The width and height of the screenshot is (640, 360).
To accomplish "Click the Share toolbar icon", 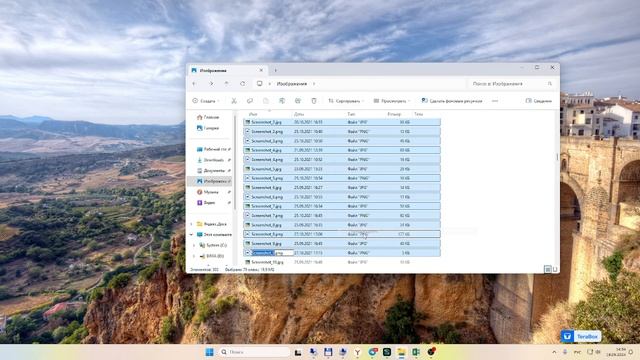I will [298, 101].
